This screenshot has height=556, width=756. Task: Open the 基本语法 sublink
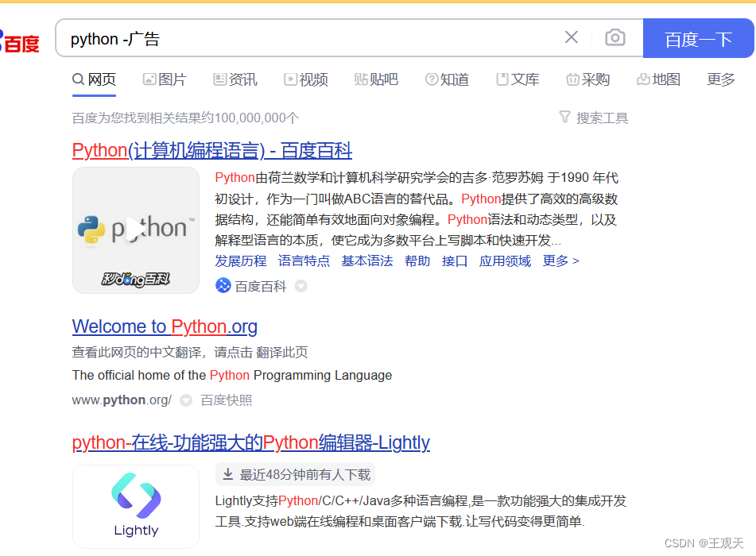coord(367,261)
